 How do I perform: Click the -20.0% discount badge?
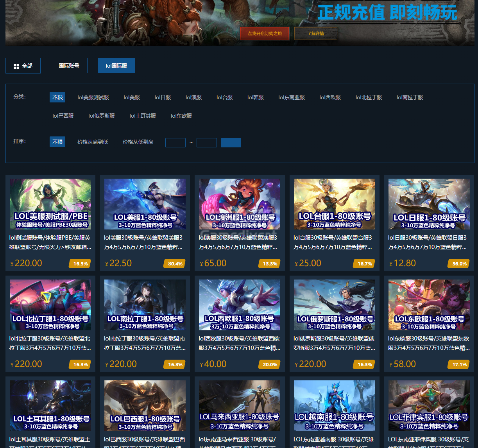point(269,364)
